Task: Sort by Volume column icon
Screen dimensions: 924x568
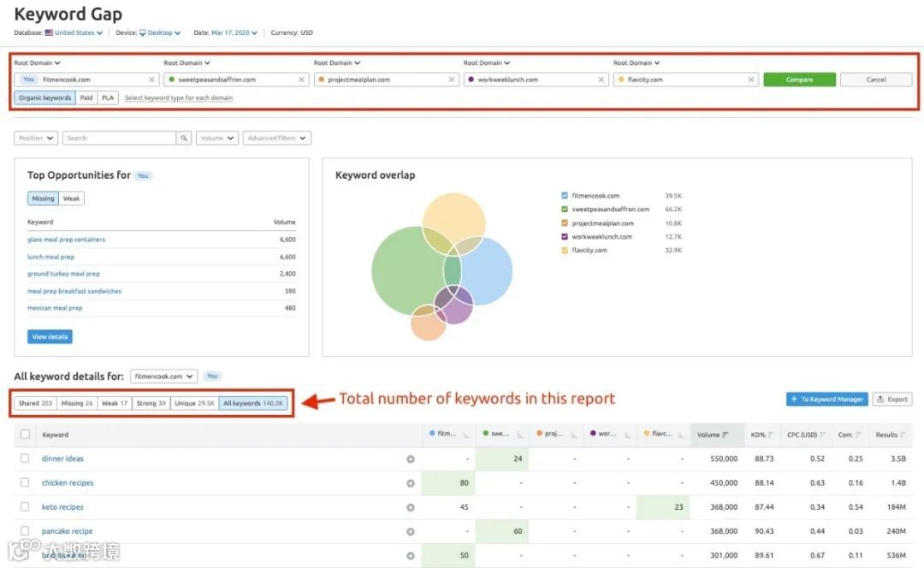Action: 726,435
